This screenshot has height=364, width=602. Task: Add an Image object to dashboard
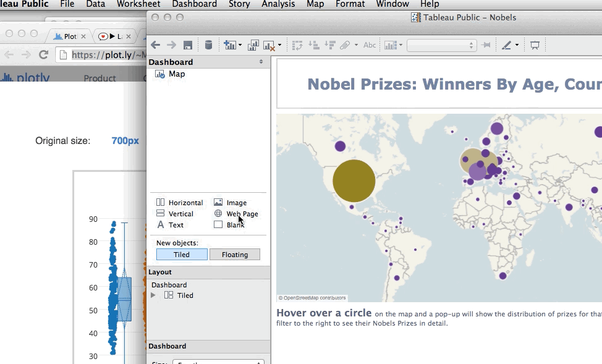click(231, 202)
